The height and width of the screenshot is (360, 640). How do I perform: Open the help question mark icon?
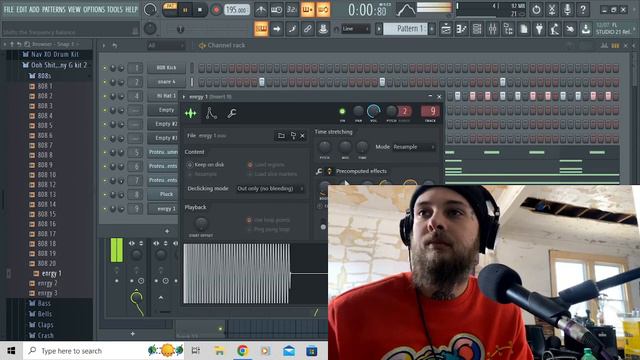[x=583, y=9]
